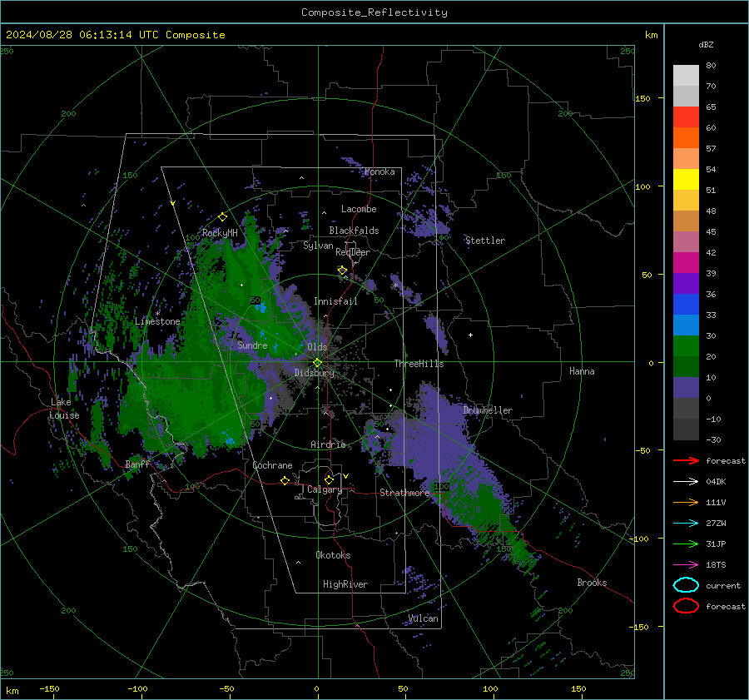Click the Composite_Reflectivity title text
Viewport: 749px width, 700px height.
point(374,12)
